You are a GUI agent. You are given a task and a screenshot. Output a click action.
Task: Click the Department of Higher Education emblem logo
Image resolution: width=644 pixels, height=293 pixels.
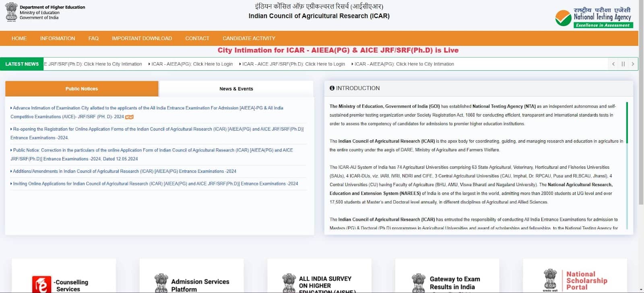click(11, 12)
